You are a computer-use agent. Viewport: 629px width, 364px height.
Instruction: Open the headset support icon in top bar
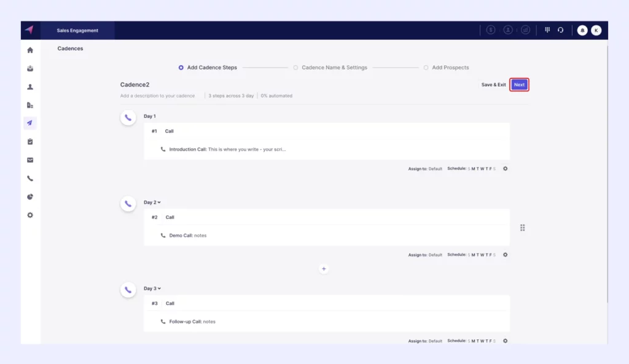click(560, 29)
